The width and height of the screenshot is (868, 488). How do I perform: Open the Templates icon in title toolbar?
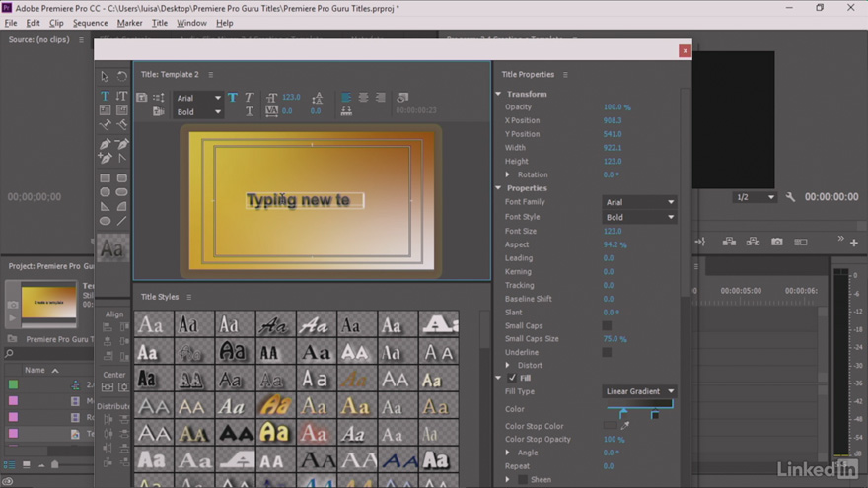click(159, 111)
